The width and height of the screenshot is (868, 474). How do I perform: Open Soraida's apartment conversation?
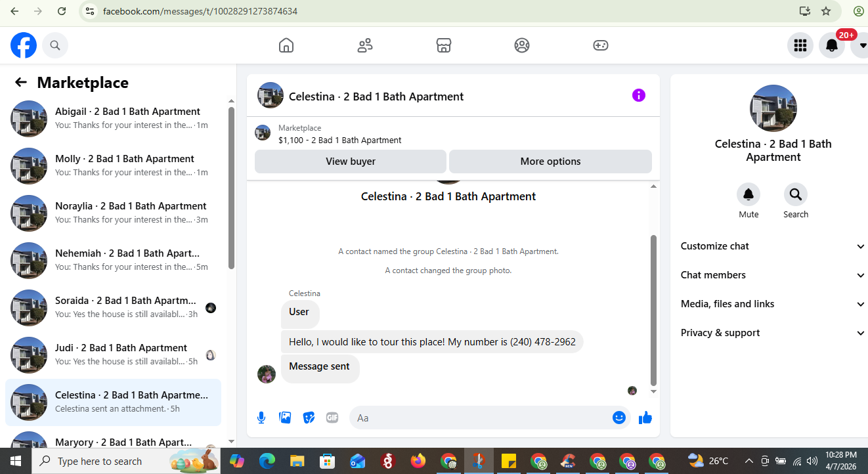click(x=113, y=308)
